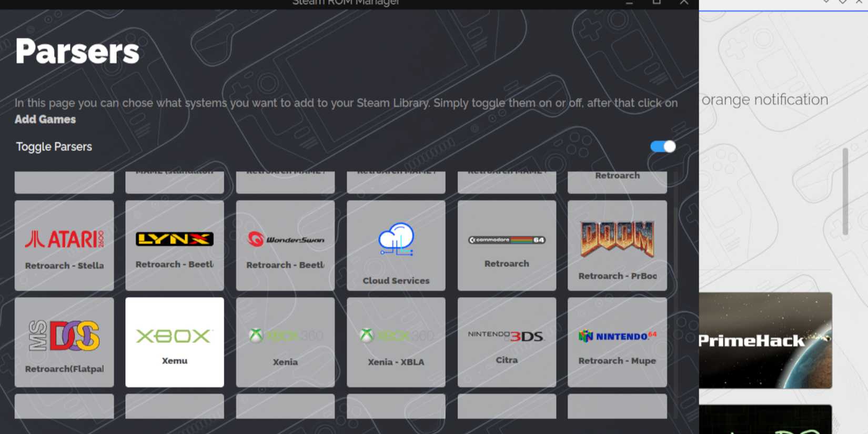Click the Parsers page heading
This screenshot has width=868, height=434.
point(77,52)
